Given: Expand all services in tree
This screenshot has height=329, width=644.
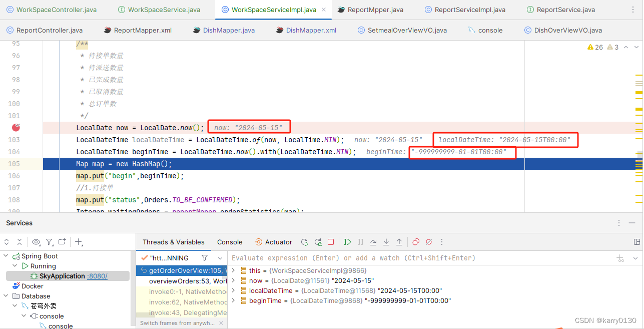Looking at the screenshot, I should click(7, 242).
